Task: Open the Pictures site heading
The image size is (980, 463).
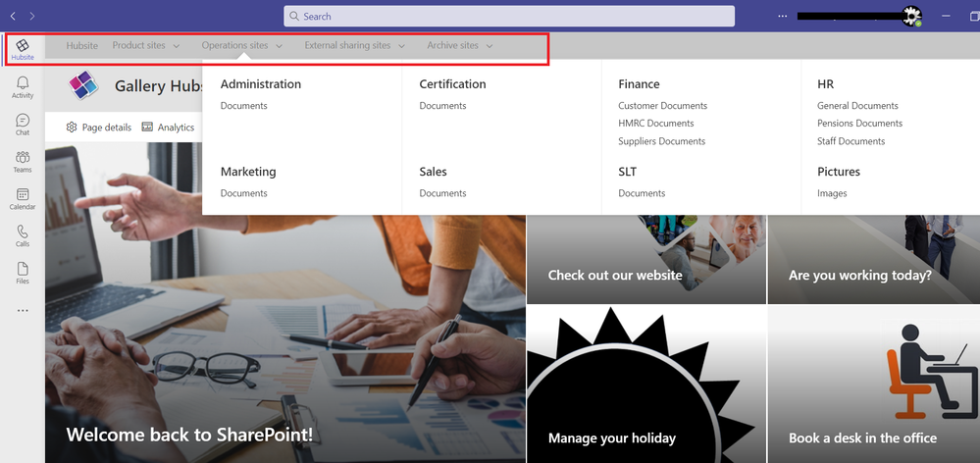Action: [x=838, y=172]
